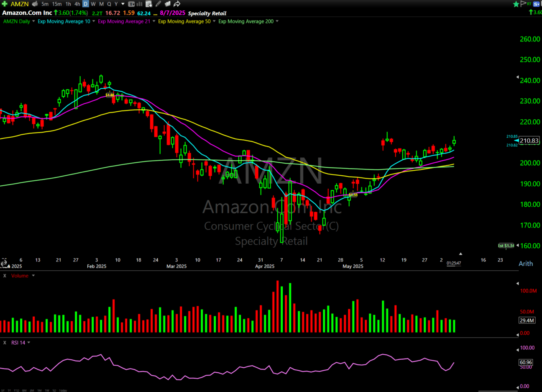Click the 29.4M volume value label
Viewport: 542px width, 392px height.
[x=527, y=320]
